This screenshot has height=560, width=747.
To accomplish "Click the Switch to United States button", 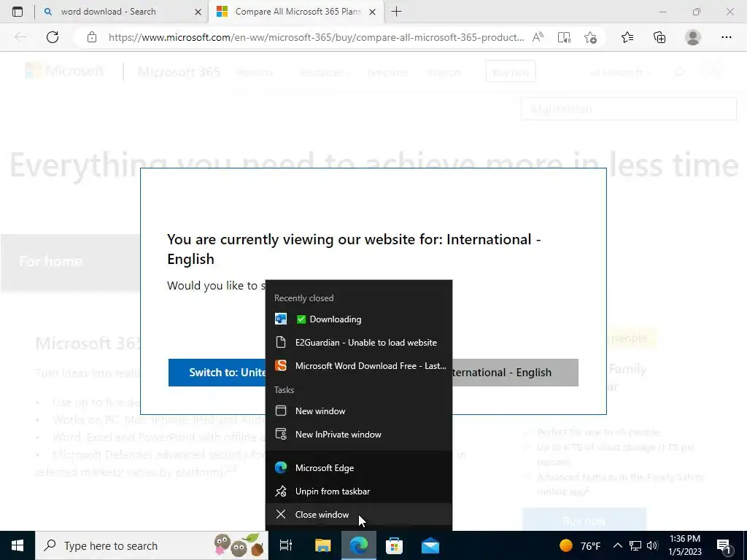I will (x=217, y=373).
